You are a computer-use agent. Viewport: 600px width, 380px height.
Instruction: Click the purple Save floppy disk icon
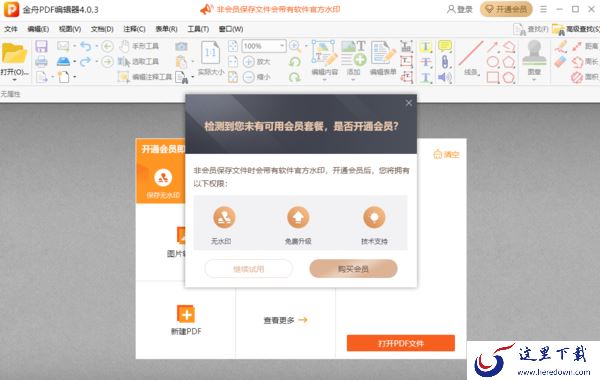tap(41, 46)
